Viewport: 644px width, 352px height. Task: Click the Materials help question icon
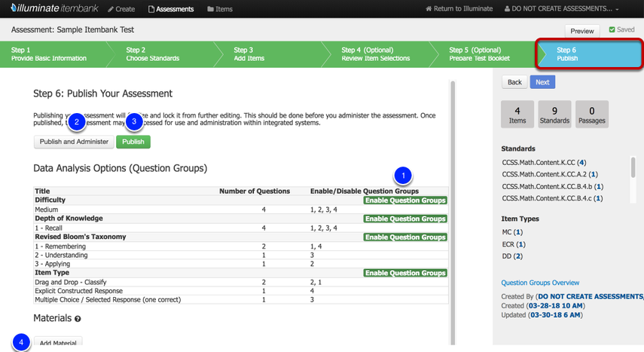coord(78,319)
